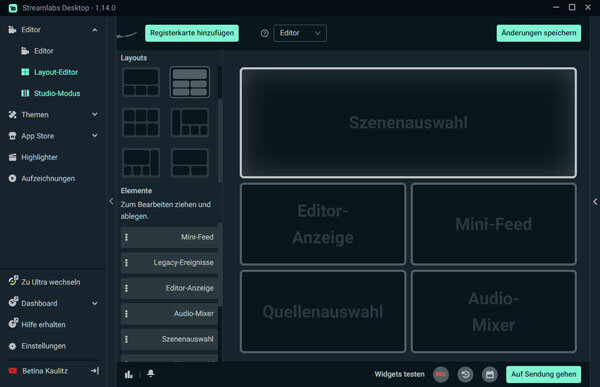
Task: Open the performance stats chart icon
Action: tap(129, 374)
